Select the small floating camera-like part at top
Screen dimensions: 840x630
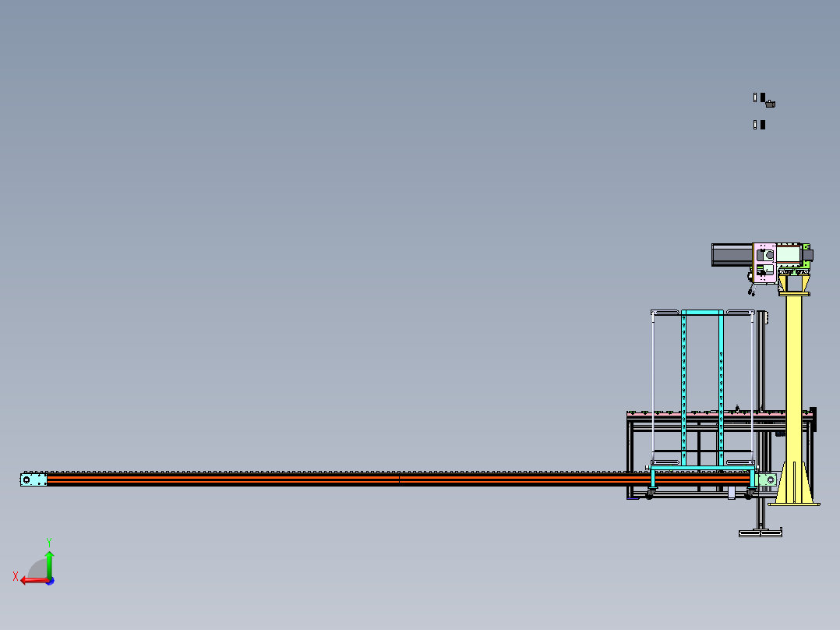click(x=771, y=104)
